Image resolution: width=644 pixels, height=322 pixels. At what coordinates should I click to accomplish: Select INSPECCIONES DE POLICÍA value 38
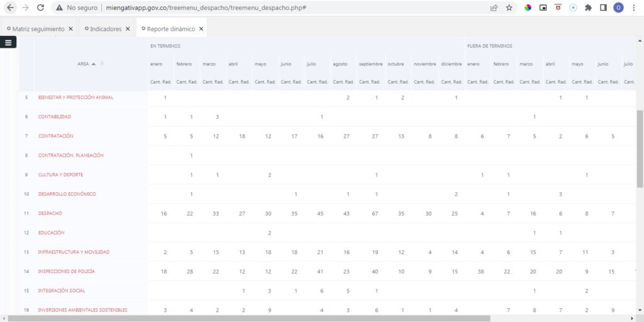[482, 272]
